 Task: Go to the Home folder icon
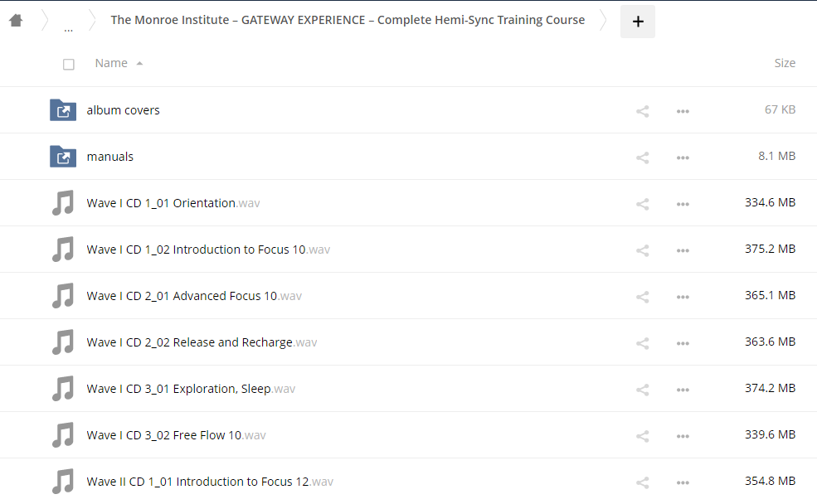[x=16, y=20]
